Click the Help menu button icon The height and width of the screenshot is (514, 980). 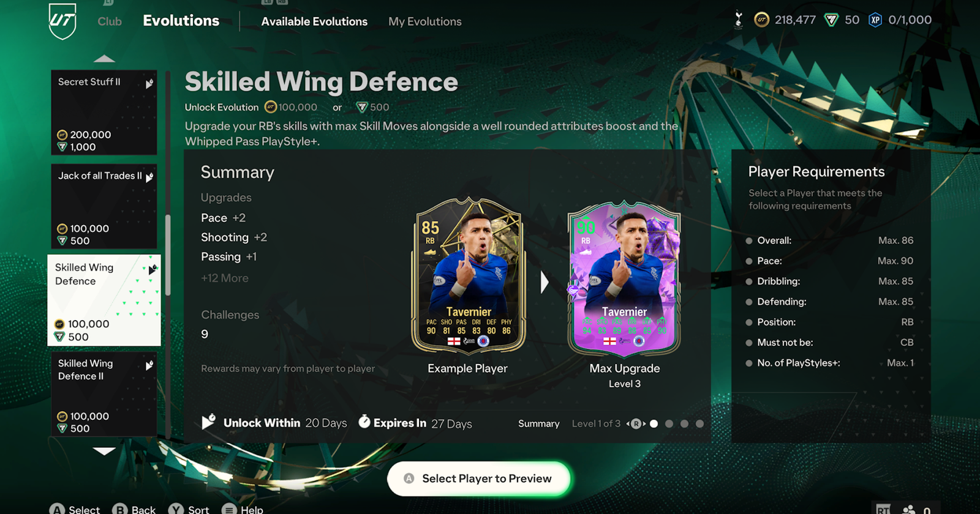tap(229, 509)
